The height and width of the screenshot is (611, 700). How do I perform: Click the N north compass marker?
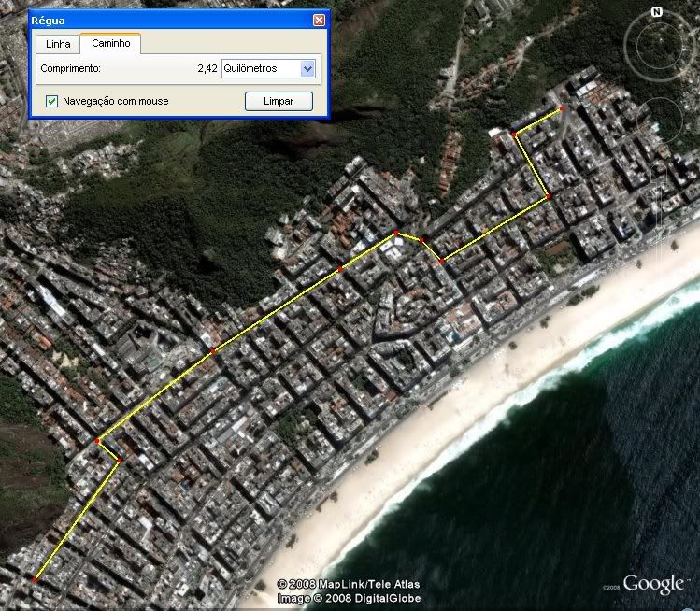[656, 11]
